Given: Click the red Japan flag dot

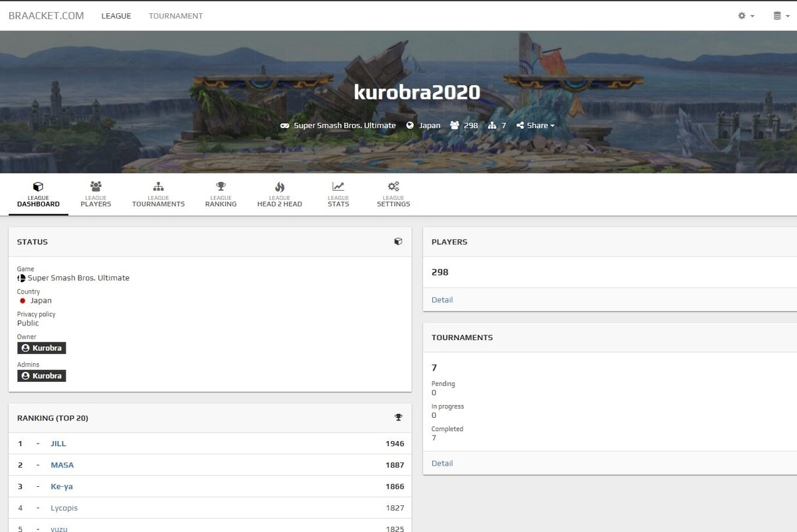Looking at the screenshot, I should [22, 301].
